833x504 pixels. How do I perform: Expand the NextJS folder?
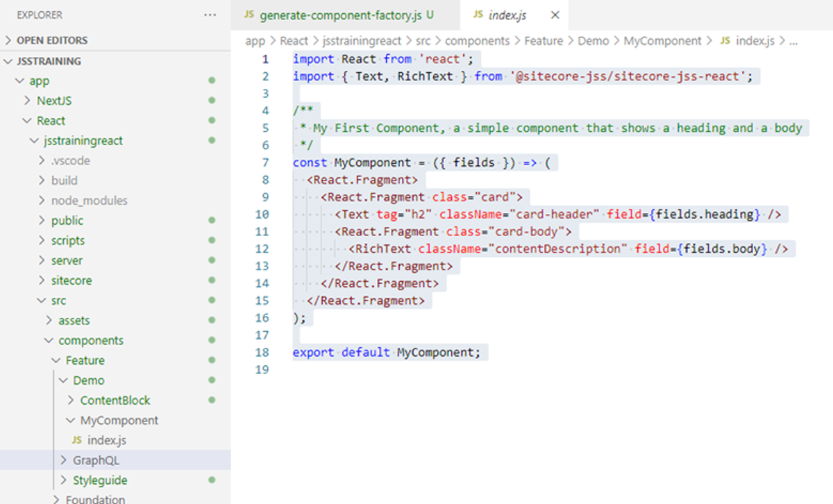tap(28, 101)
